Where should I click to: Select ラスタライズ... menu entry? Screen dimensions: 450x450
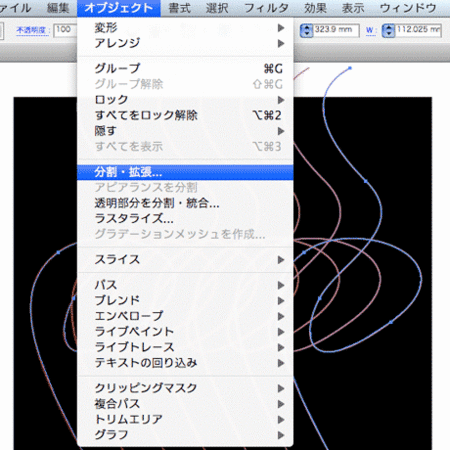coord(185,219)
